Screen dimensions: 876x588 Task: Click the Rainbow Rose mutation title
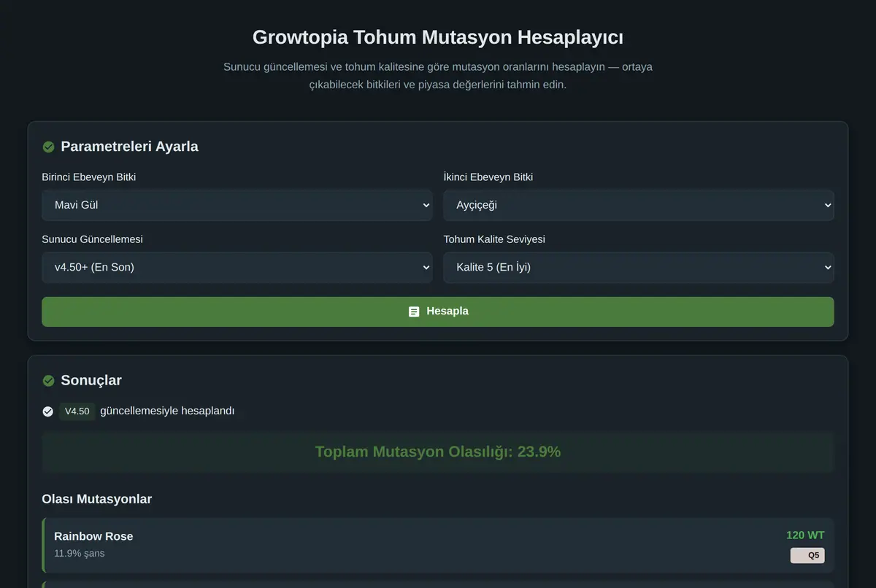pos(93,536)
